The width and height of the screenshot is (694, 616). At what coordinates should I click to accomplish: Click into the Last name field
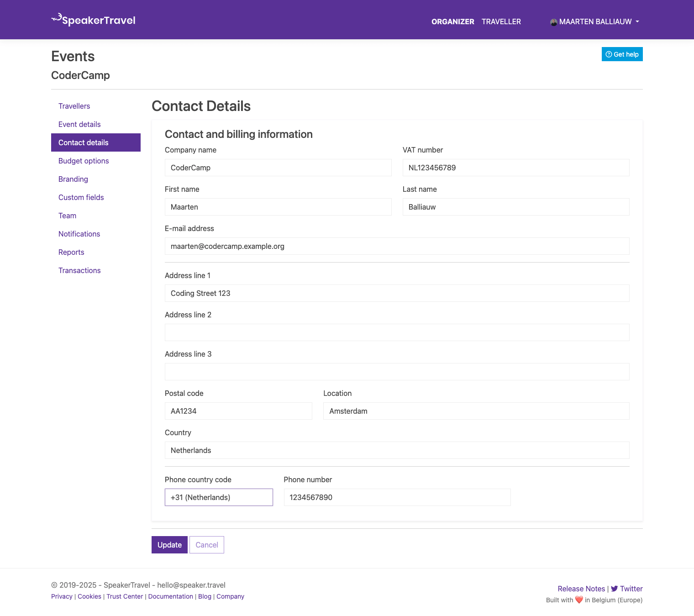tap(516, 207)
